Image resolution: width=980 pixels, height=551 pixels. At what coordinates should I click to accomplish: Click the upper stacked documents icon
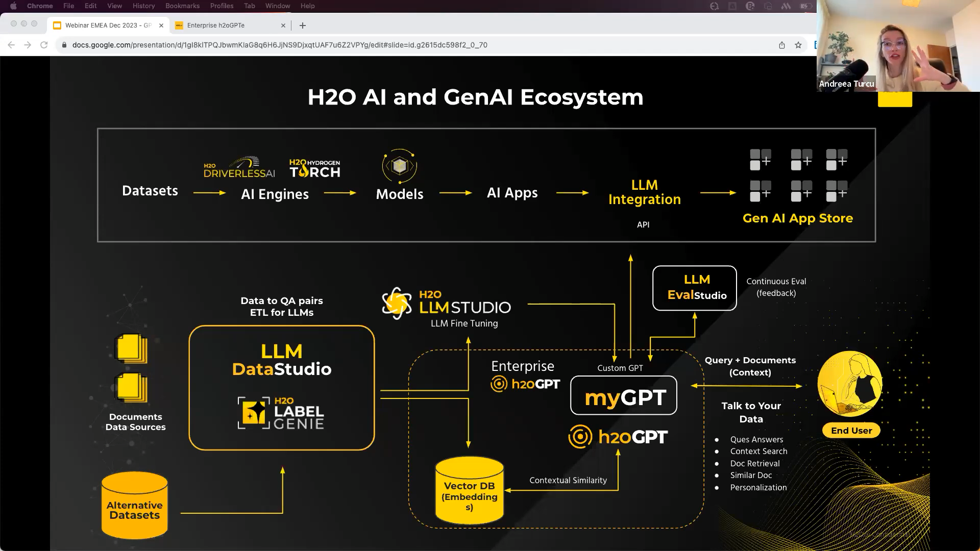[x=132, y=348]
